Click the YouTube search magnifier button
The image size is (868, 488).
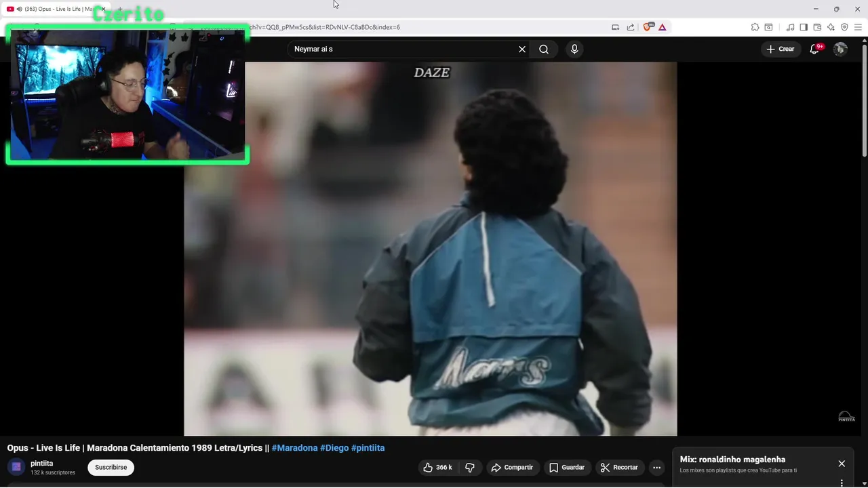click(544, 49)
